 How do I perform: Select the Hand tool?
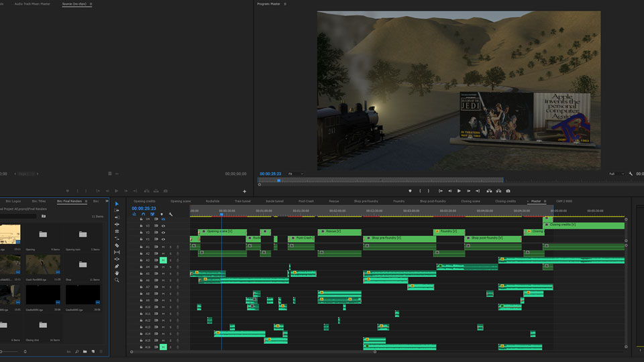pyautogui.click(x=117, y=273)
